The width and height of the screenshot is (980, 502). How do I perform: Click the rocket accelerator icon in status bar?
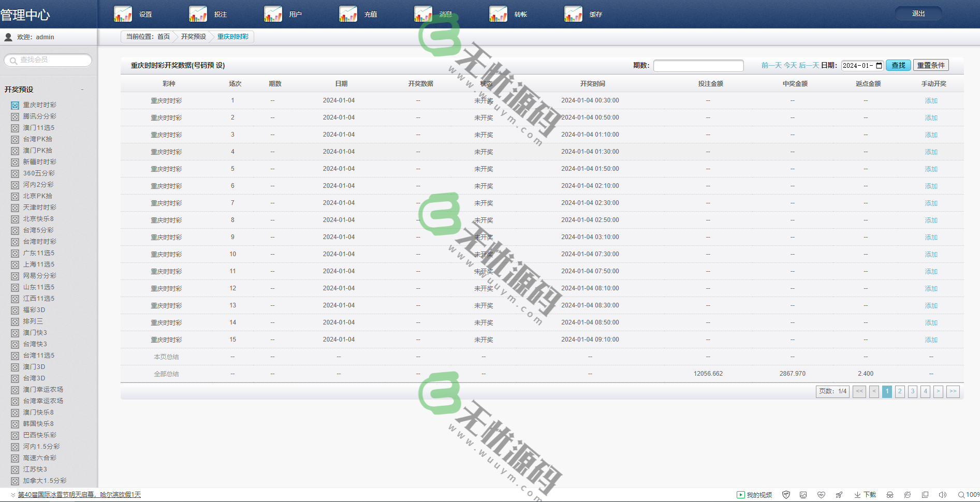click(x=839, y=495)
